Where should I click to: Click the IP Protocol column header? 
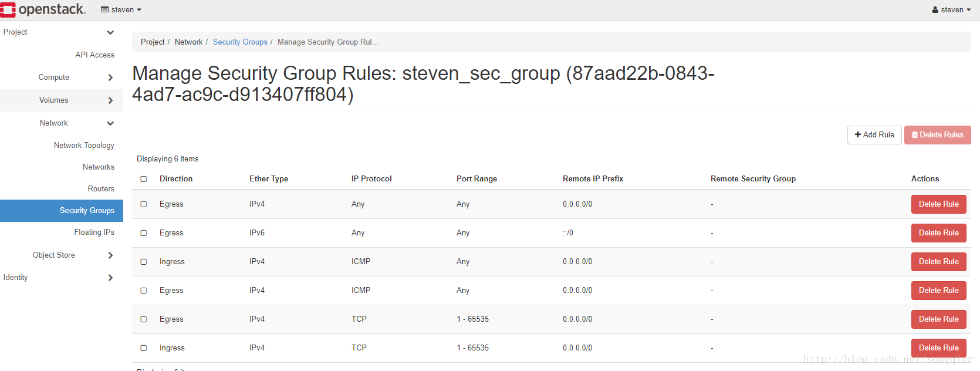pyautogui.click(x=371, y=179)
